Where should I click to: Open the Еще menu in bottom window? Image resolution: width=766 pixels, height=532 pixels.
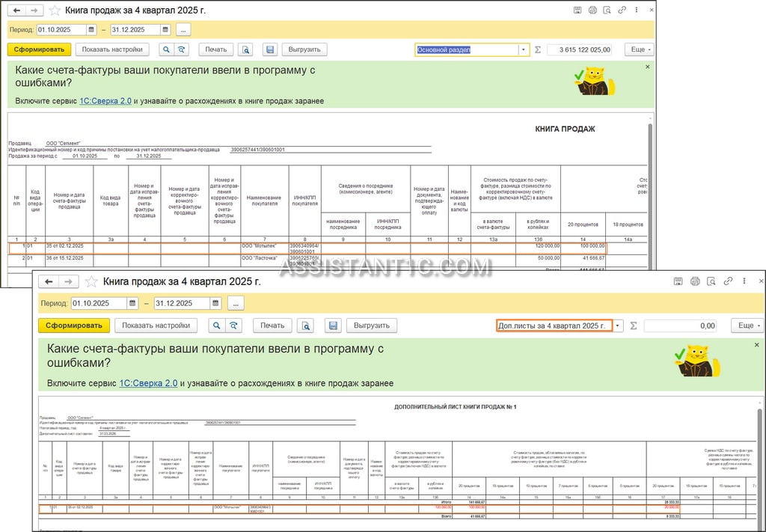pyautogui.click(x=747, y=325)
